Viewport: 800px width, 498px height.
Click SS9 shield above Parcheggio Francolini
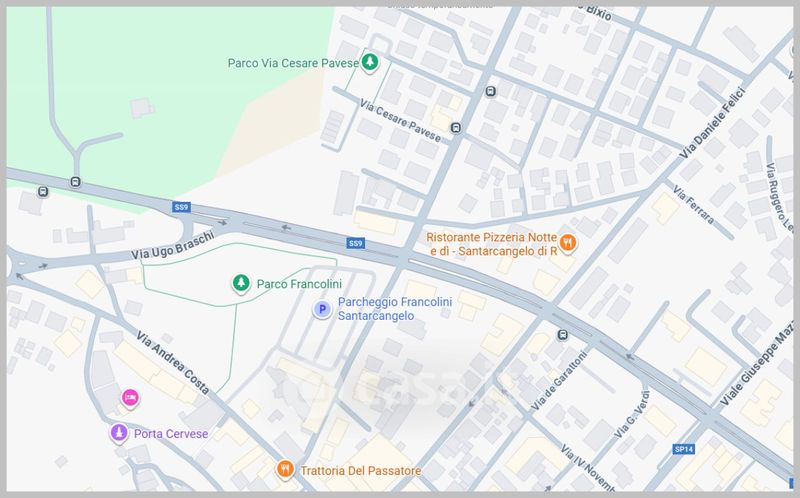click(355, 243)
